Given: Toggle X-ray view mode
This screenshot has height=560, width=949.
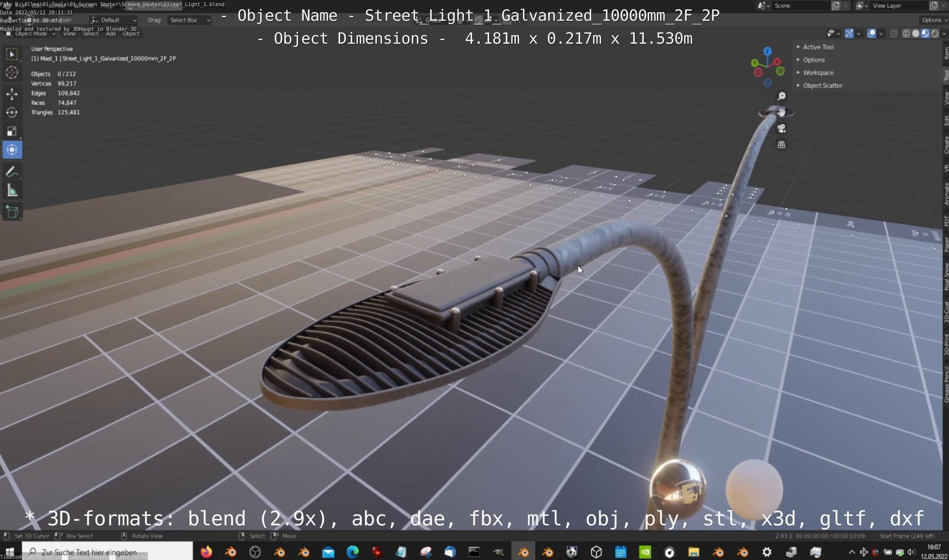Looking at the screenshot, I should [x=894, y=33].
